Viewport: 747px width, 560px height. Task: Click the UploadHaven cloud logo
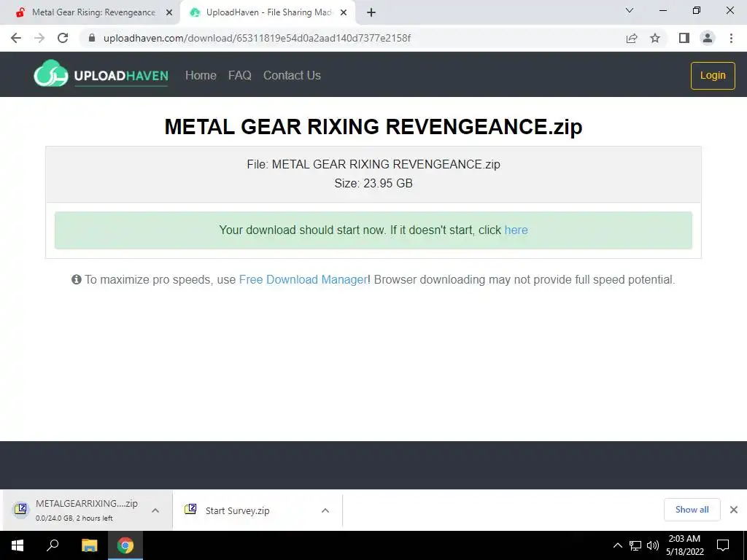point(101,74)
